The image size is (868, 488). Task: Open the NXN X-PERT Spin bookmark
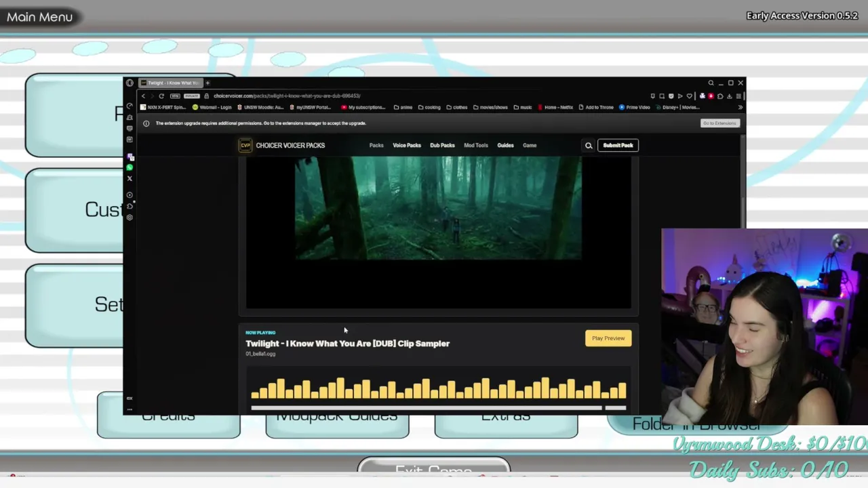163,107
